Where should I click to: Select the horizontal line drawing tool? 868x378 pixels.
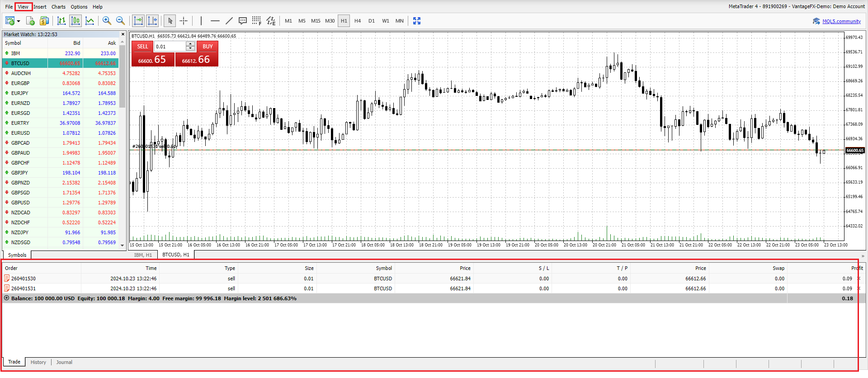coord(215,21)
